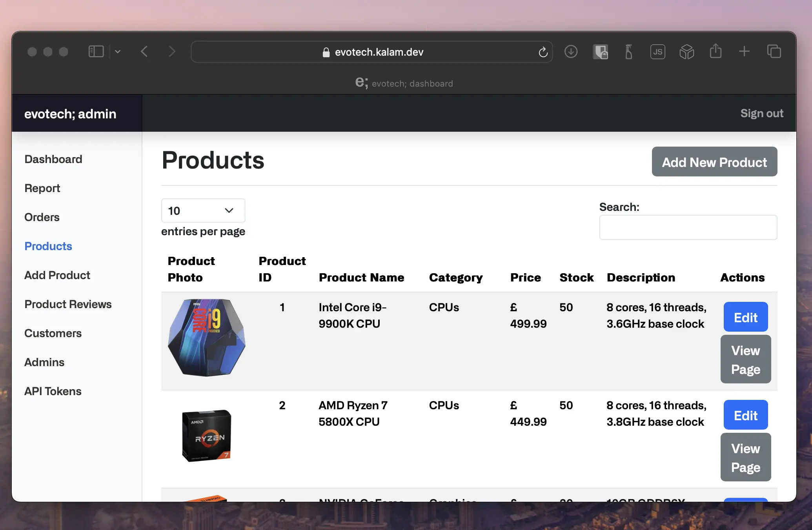
Task: Click the Intel Core i9-9900K CPU name
Action: (x=352, y=316)
